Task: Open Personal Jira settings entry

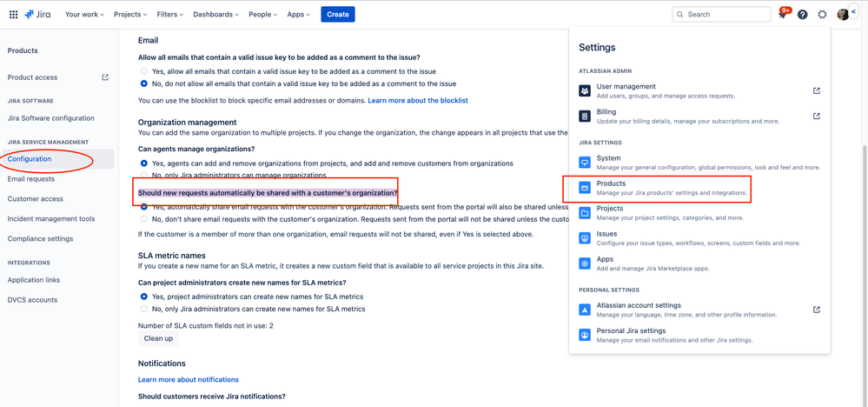Action: 699,335
